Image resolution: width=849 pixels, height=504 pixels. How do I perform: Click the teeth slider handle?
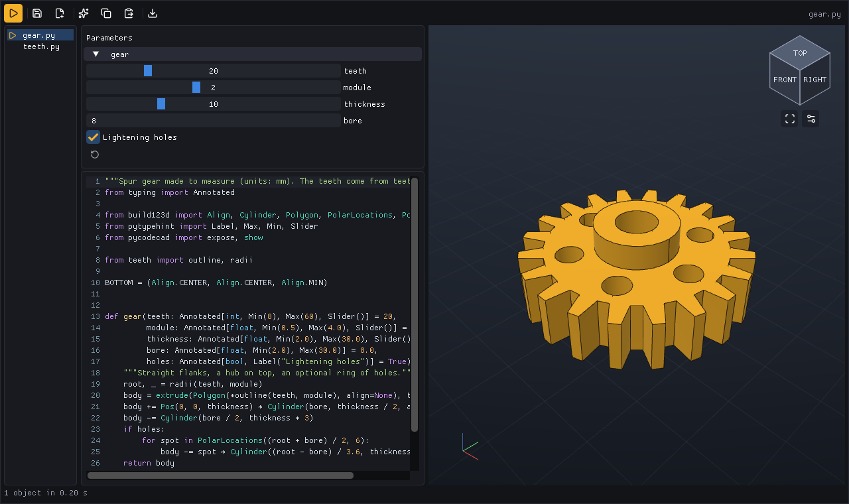coord(148,71)
